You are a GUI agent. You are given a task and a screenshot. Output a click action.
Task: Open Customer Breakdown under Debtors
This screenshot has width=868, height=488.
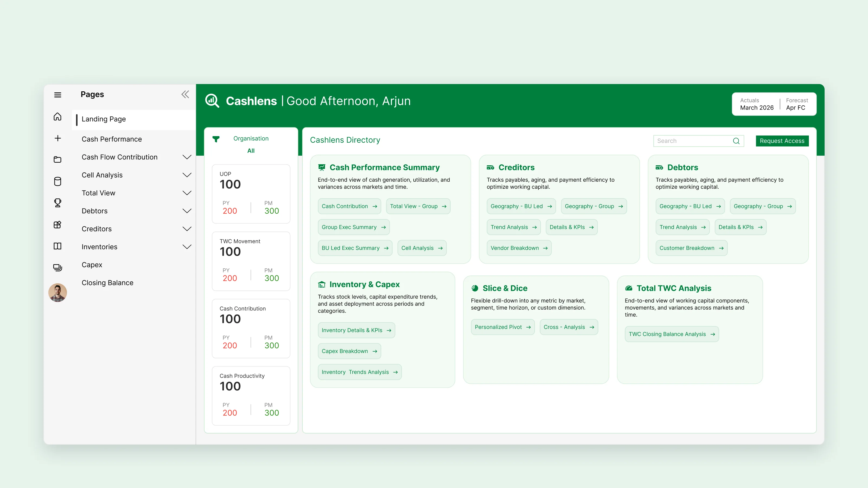[x=691, y=248]
